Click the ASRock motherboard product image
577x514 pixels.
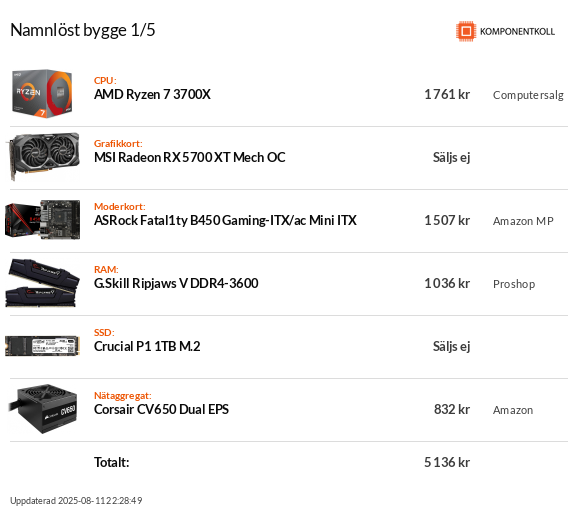tap(42, 220)
